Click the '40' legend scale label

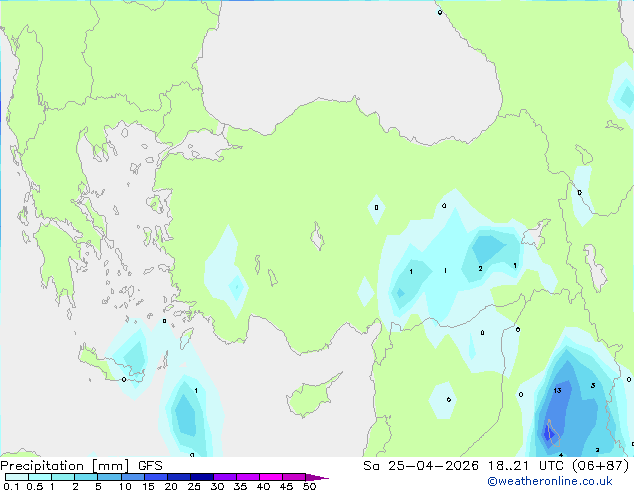[x=263, y=486]
